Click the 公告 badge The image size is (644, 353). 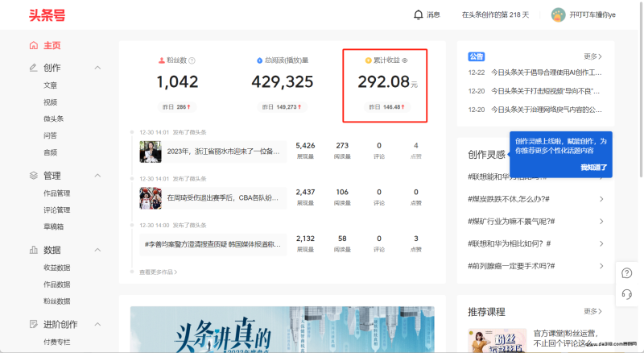pos(477,56)
